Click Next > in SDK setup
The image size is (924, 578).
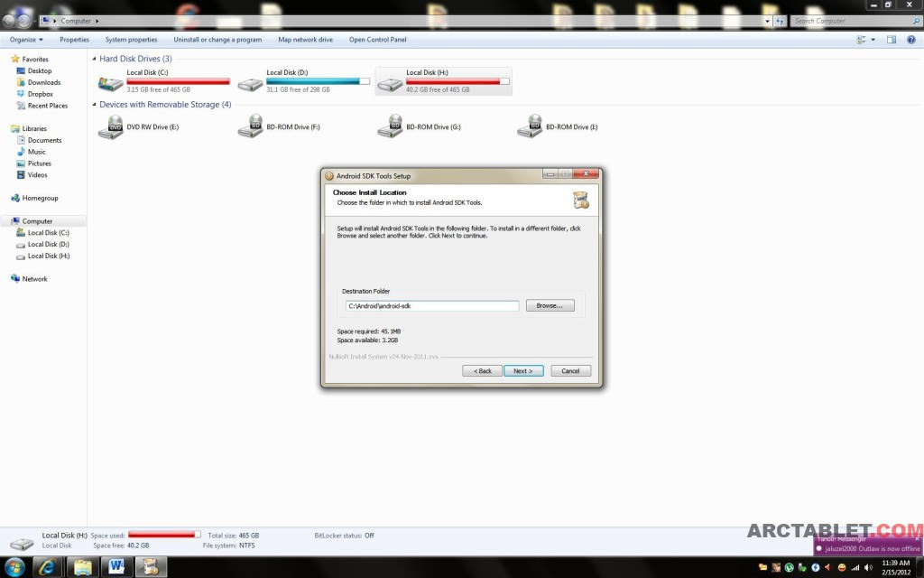click(x=523, y=371)
